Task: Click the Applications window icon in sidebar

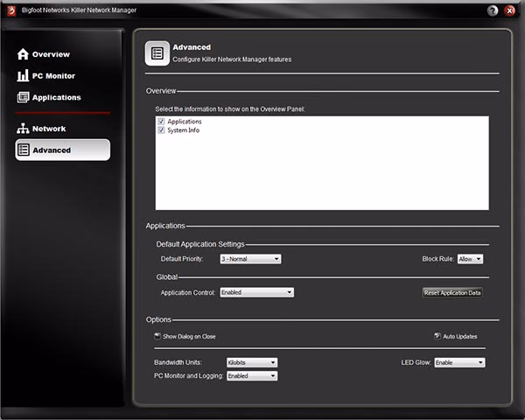Action: (x=23, y=97)
